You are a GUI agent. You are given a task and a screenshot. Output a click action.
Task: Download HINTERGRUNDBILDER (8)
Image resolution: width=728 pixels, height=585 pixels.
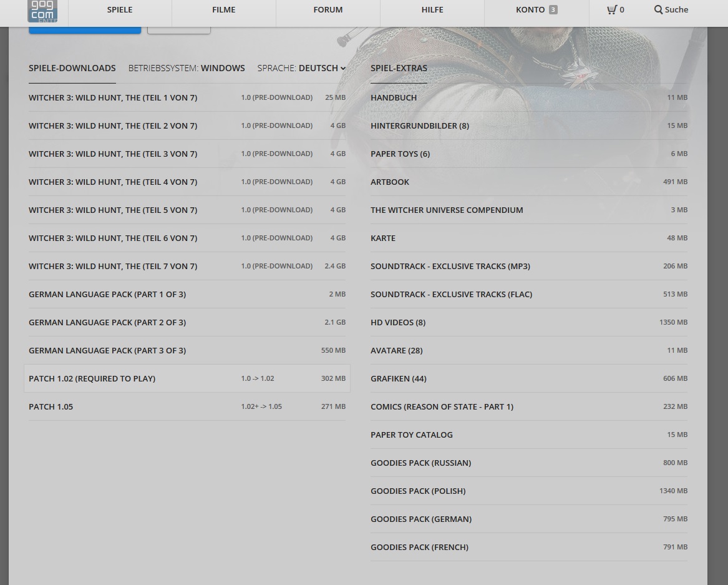point(529,126)
